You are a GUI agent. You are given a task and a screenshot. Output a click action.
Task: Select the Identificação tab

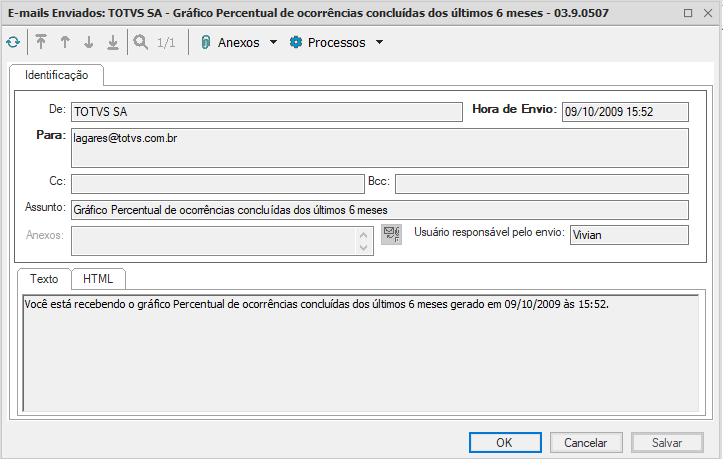[x=56, y=75]
